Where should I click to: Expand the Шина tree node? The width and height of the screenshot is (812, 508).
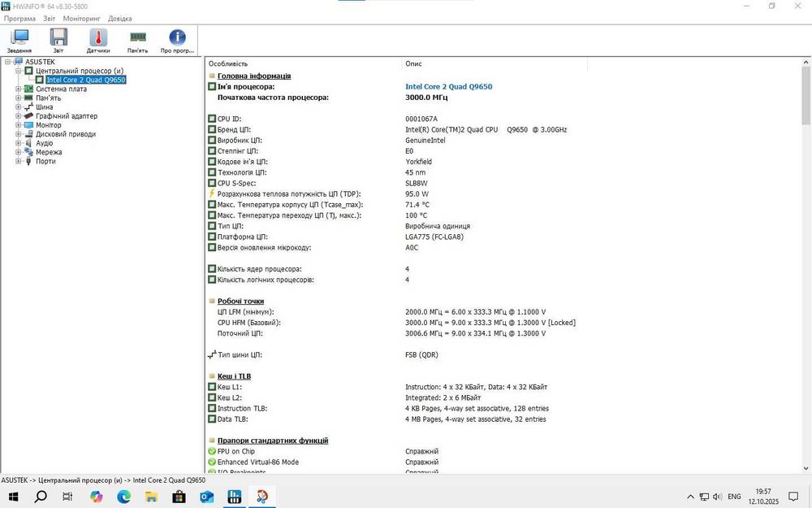tap(18, 106)
